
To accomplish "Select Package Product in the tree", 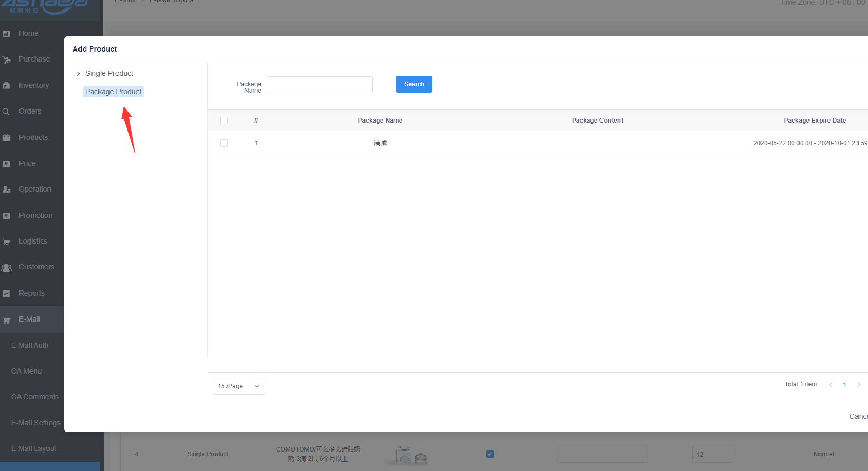I will (x=113, y=92).
